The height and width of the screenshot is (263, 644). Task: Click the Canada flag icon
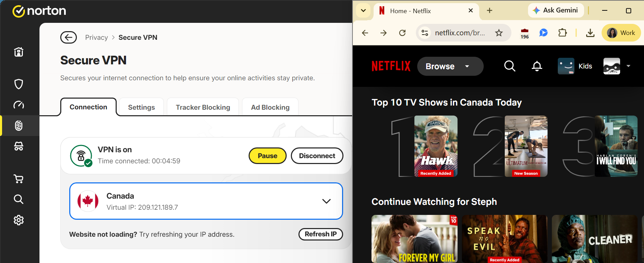(x=88, y=201)
